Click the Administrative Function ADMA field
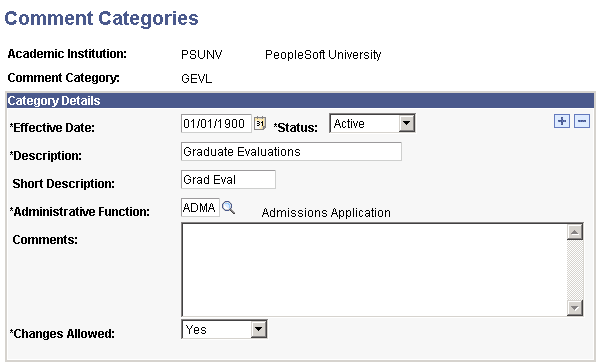The height and width of the screenshot is (362, 602). tap(200, 207)
